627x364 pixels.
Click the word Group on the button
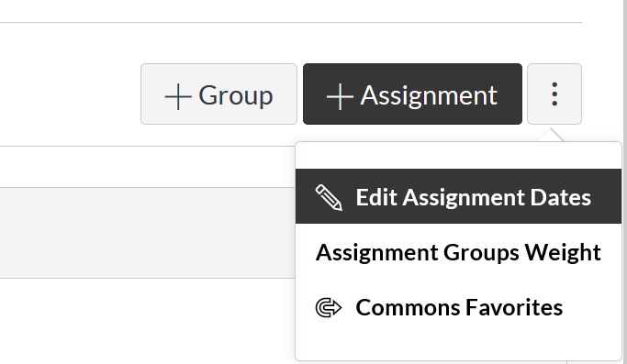point(236,96)
